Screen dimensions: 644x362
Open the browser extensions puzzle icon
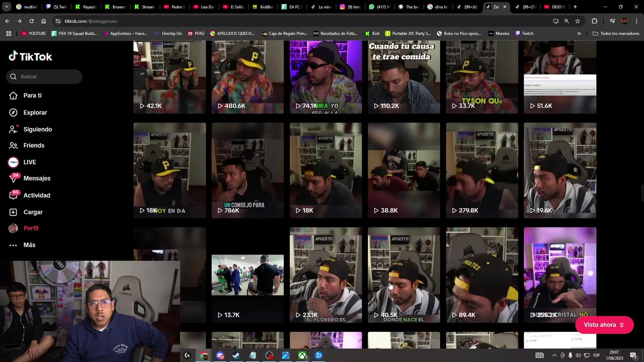pos(595,21)
